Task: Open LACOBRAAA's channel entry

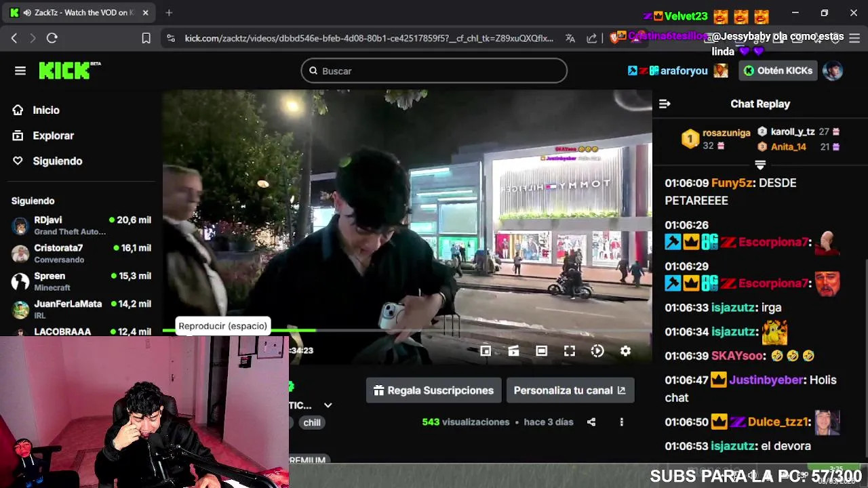Action: (81, 331)
